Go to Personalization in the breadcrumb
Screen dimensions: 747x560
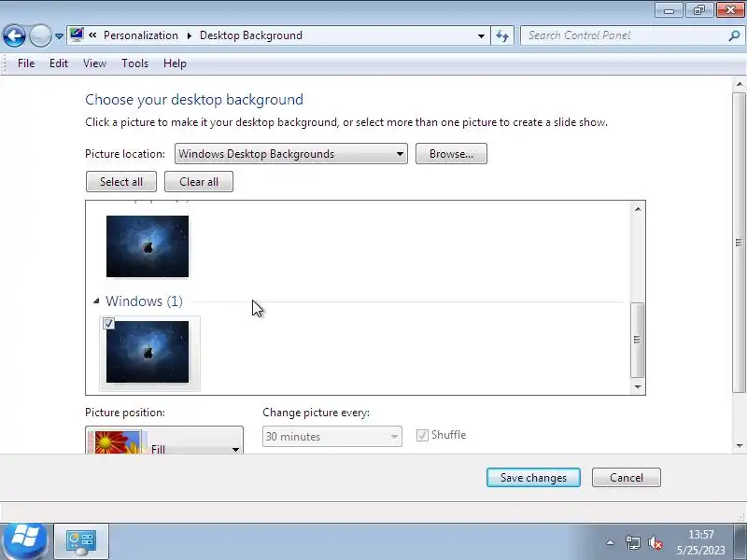(141, 35)
